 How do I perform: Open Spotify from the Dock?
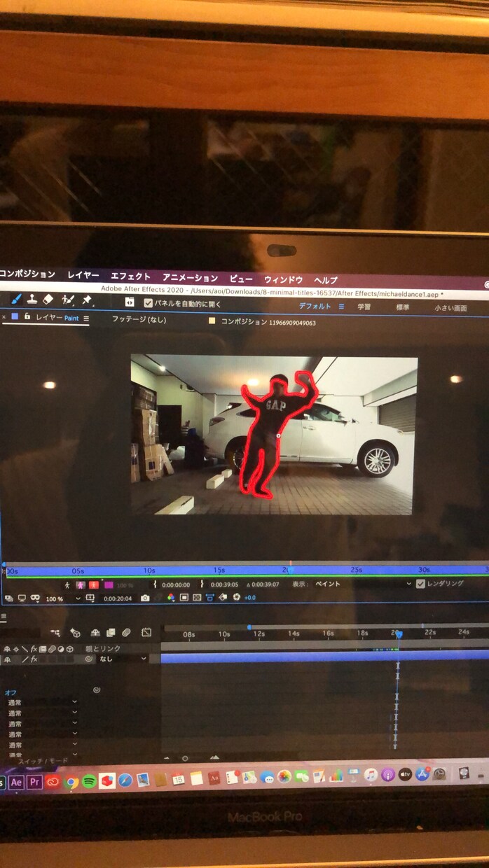[89, 781]
